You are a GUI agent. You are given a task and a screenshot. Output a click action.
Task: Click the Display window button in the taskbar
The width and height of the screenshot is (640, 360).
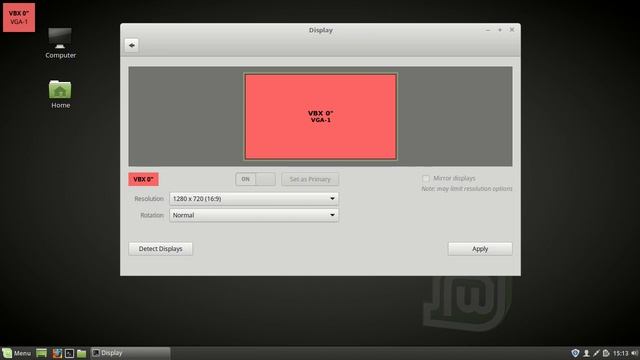(130, 353)
